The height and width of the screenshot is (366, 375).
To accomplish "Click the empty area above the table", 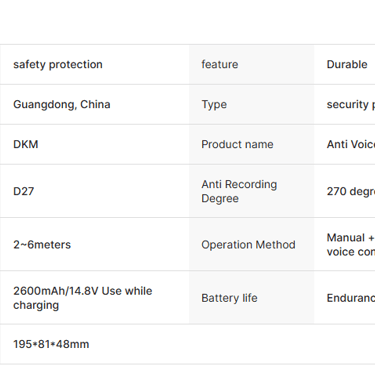I will coord(187,22).
